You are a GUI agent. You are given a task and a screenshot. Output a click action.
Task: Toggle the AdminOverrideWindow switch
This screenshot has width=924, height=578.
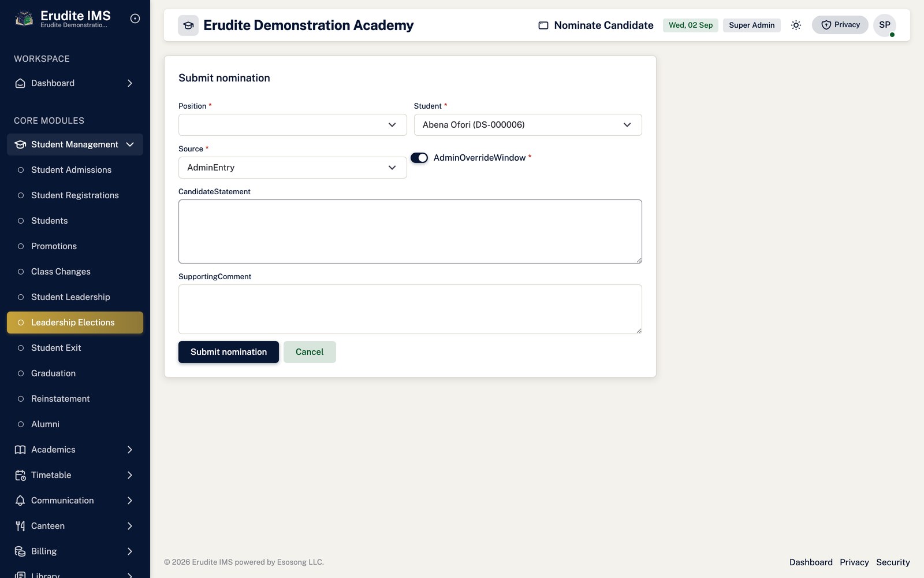pyautogui.click(x=419, y=158)
